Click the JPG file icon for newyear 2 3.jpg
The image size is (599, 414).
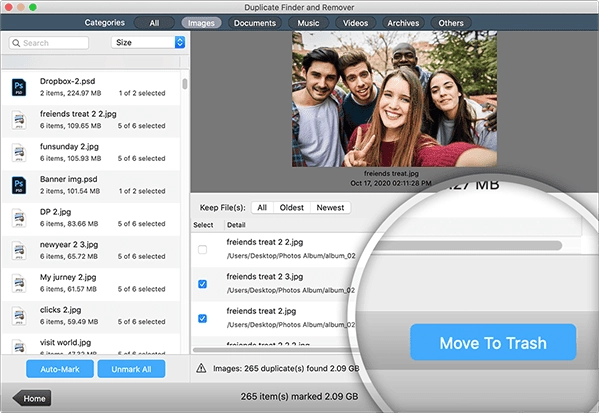pos(19,251)
